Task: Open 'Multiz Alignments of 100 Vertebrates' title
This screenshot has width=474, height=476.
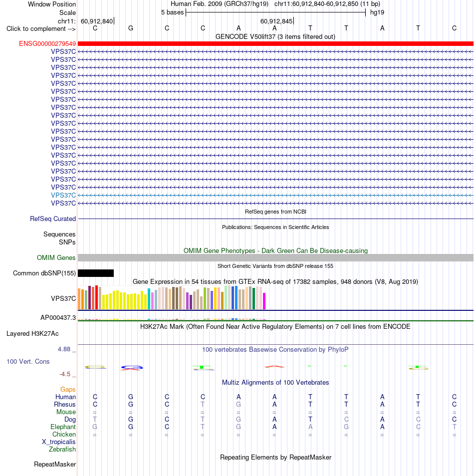Action: click(275, 383)
